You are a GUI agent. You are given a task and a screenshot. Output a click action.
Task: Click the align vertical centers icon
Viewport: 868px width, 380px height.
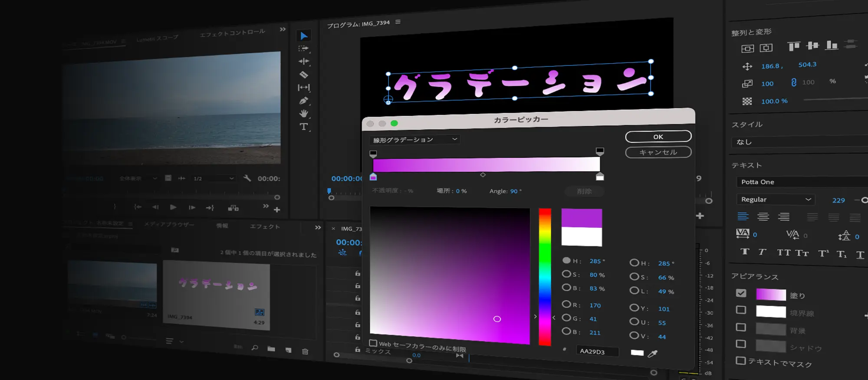point(812,46)
